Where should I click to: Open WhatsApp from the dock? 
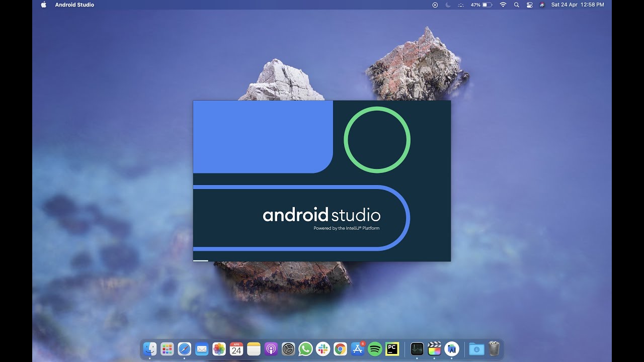click(305, 348)
